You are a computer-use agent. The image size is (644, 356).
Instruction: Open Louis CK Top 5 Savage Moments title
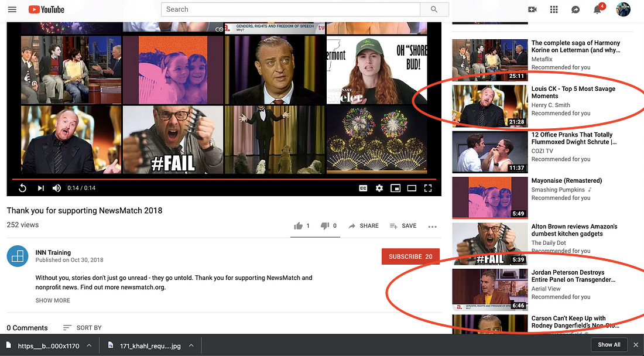[x=573, y=93]
